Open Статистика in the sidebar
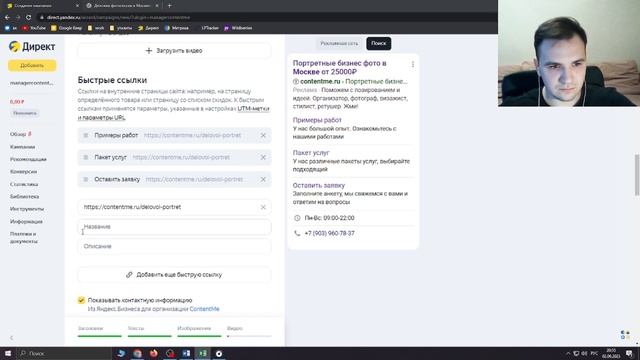Viewport: 640px width, 360px height. tap(24, 184)
